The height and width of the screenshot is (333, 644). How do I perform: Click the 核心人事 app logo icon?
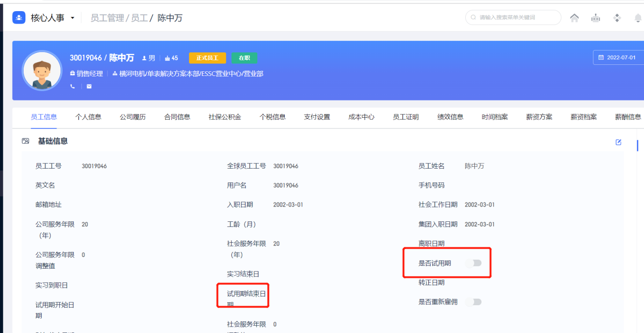point(19,18)
